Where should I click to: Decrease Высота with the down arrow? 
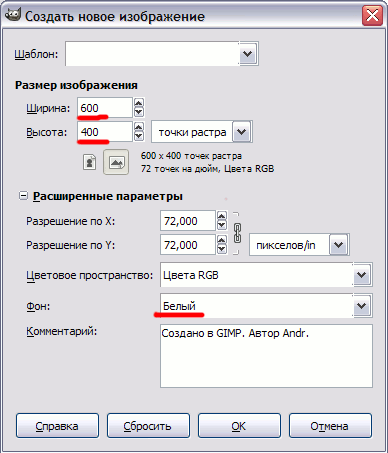[139, 136]
